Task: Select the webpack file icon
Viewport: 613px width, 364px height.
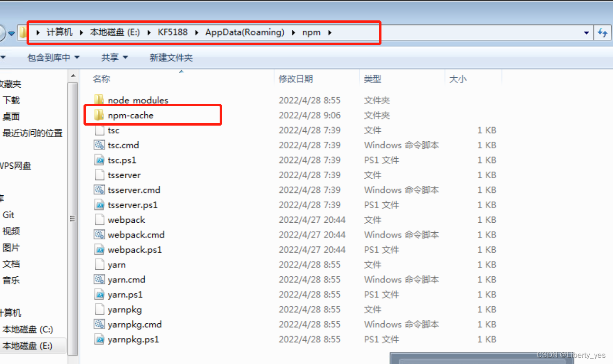Action: point(99,220)
